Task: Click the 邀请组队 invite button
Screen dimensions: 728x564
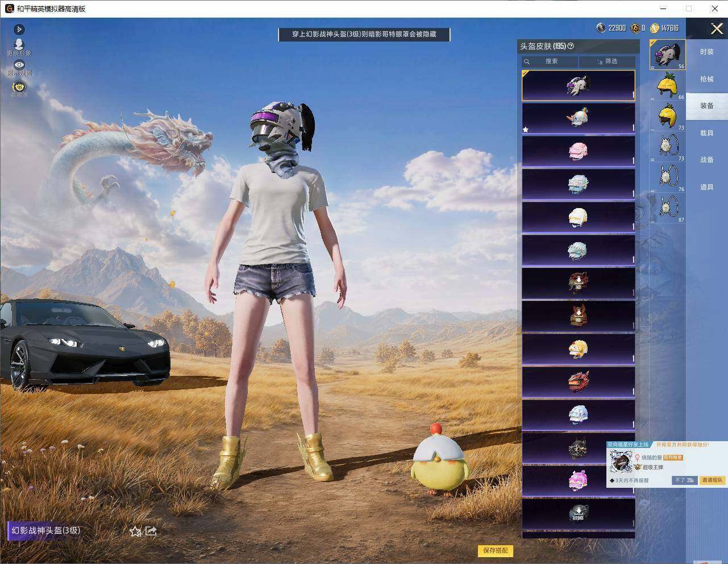Action: 712,480
